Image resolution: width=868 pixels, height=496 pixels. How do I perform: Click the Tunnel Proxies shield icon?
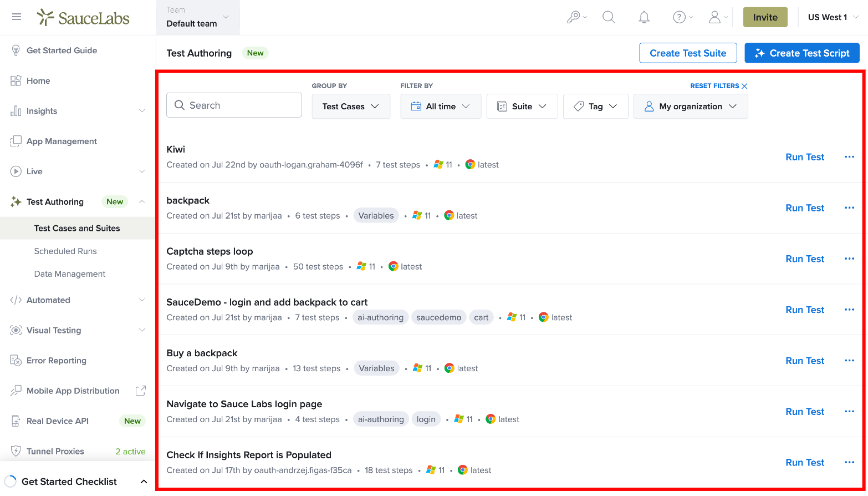[16, 451]
